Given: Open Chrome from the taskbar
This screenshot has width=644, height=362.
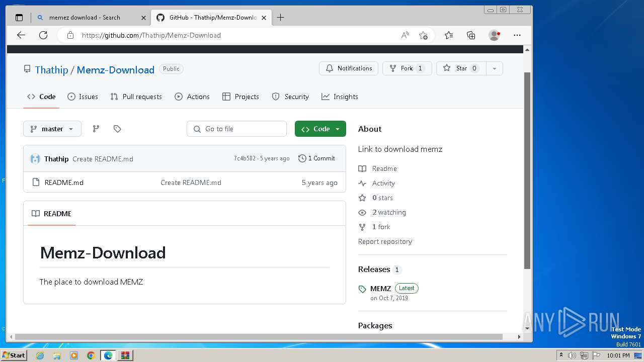Looking at the screenshot, I should [x=91, y=355].
